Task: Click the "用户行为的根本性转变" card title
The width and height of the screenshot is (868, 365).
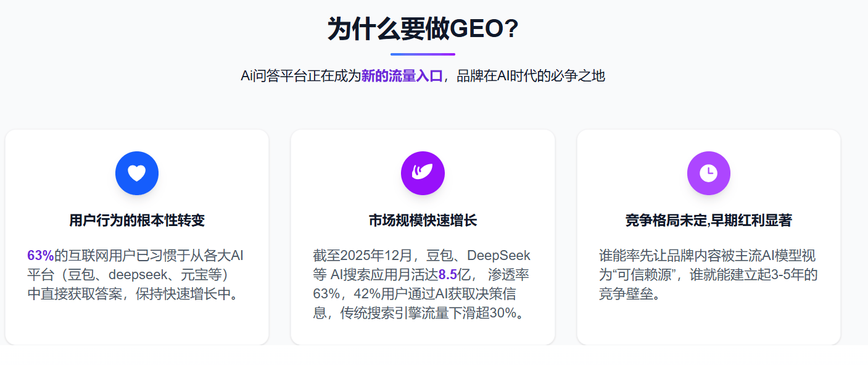Action: click(136, 220)
